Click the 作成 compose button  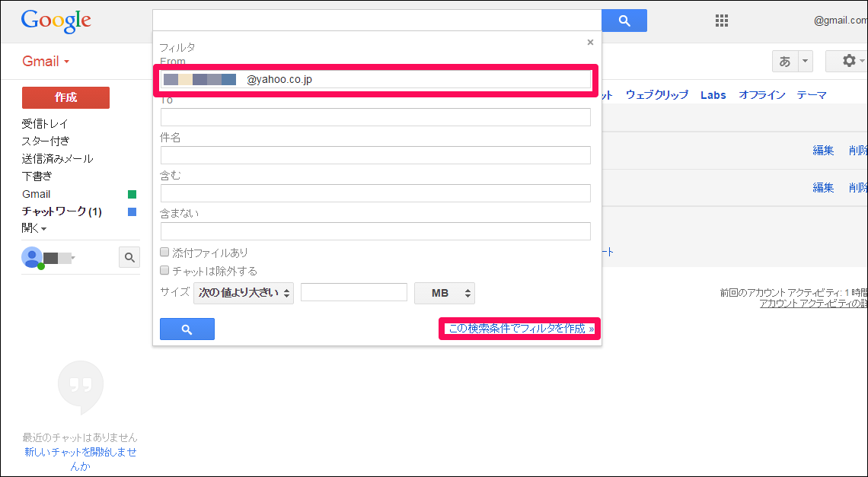click(x=65, y=97)
